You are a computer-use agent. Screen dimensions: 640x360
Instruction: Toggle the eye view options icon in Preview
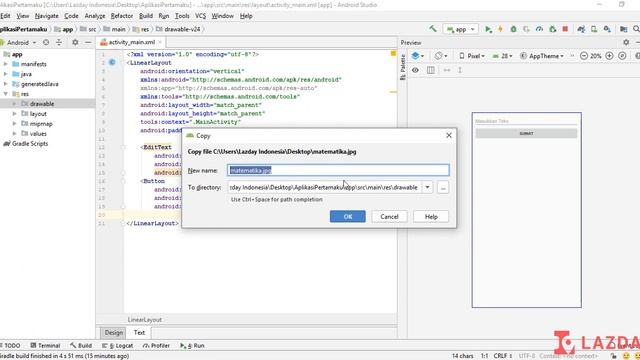coord(415,70)
